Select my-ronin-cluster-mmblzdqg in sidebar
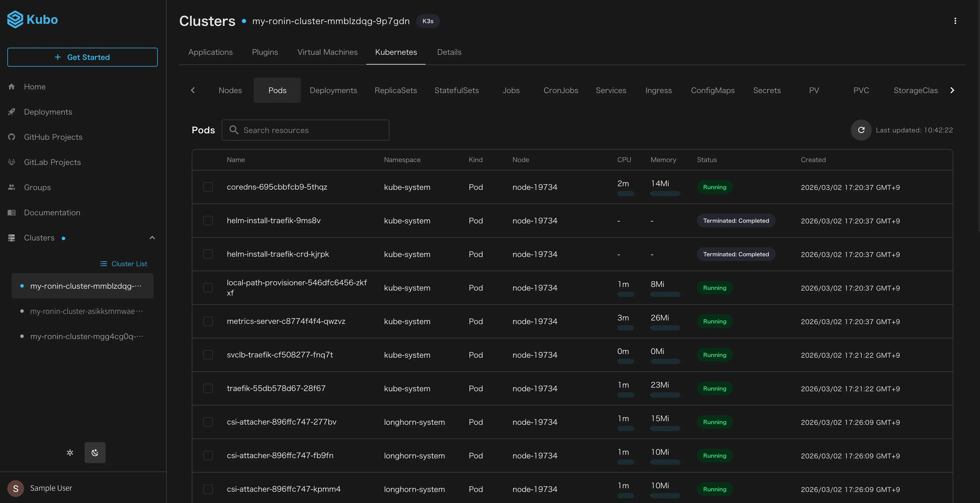This screenshot has width=980, height=503. (x=83, y=286)
